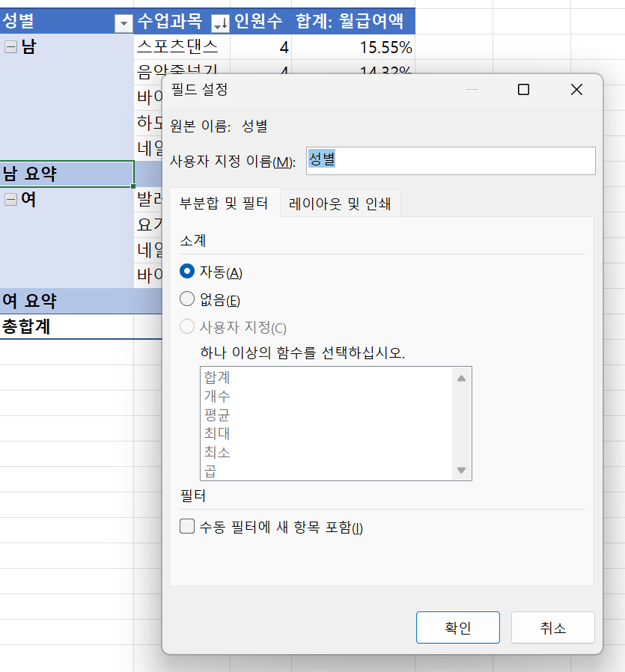The width and height of the screenshot is (625, 672).
Task: Click the 사용자 지정 이름 text field
Action: (451, 161)
